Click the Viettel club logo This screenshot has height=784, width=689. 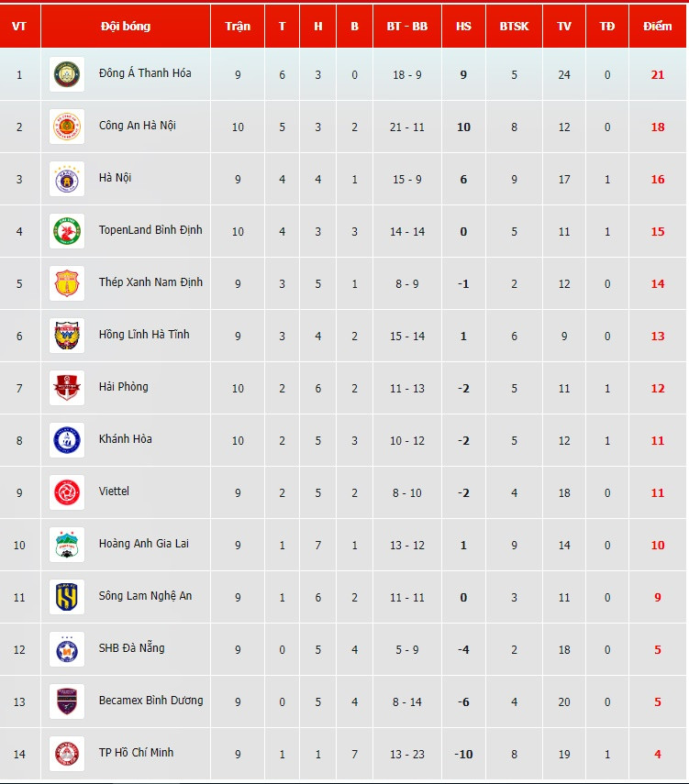click(67, 492)
